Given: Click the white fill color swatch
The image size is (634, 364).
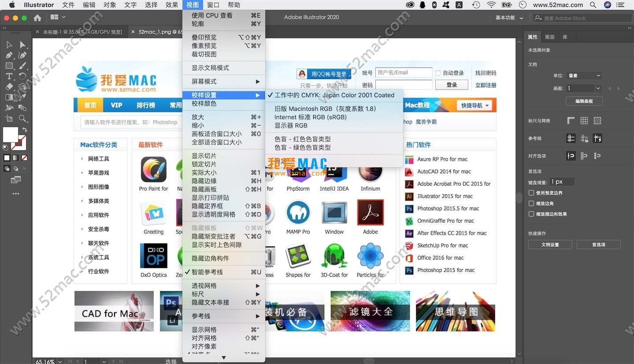Looking at the screenshot, I should click(11, 134).
